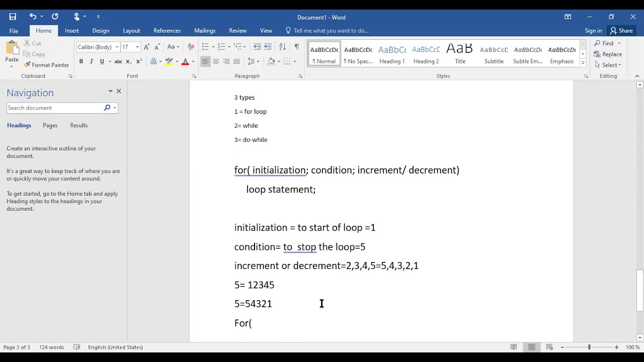Screen dimensions: 644x362
Task: Open the Bullets list dropdown
Action: [213, 47]
